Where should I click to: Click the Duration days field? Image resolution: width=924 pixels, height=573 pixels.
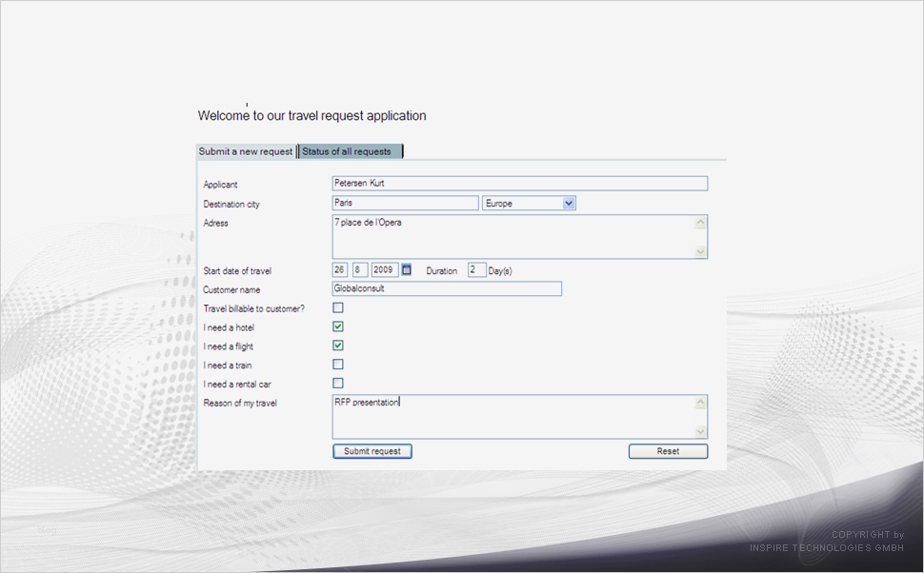click(x=476, y=269)
